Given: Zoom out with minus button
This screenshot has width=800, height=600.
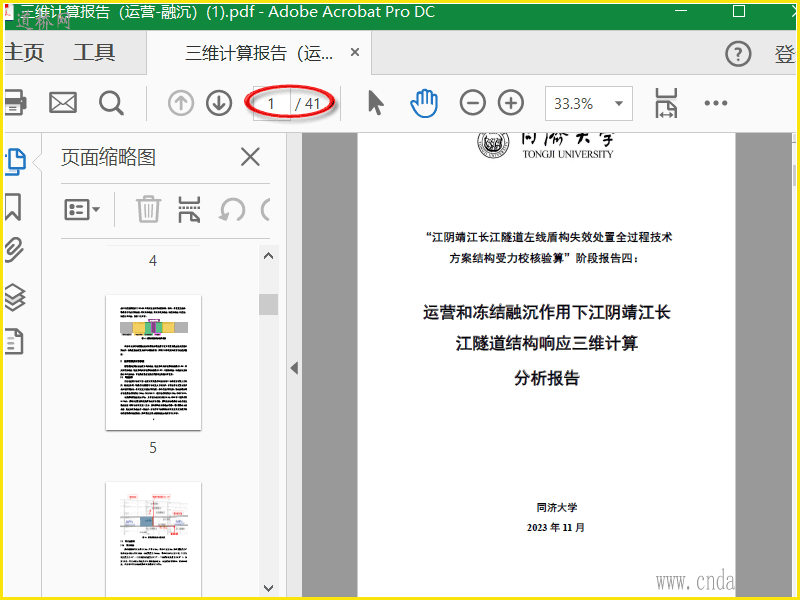Looking at the screenshot, I should point(472,103).
